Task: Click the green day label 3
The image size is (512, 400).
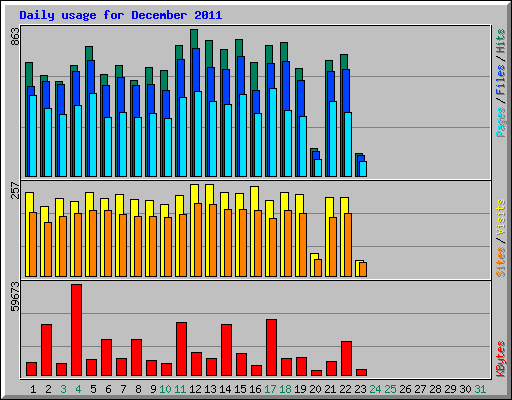Action: point(63,389)
